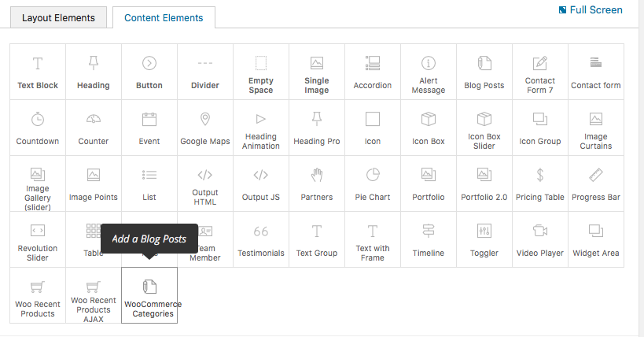This screenshot has height=337, width=644.
Task: Insert a Heading element
Action: coord(94,72)
